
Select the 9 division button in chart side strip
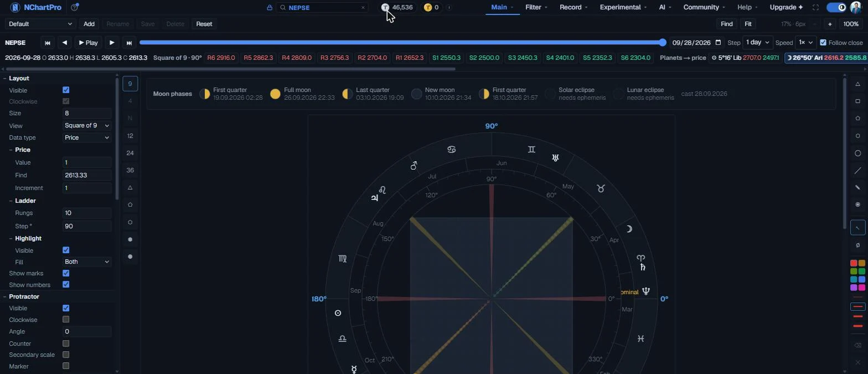(x=130, y=84)
